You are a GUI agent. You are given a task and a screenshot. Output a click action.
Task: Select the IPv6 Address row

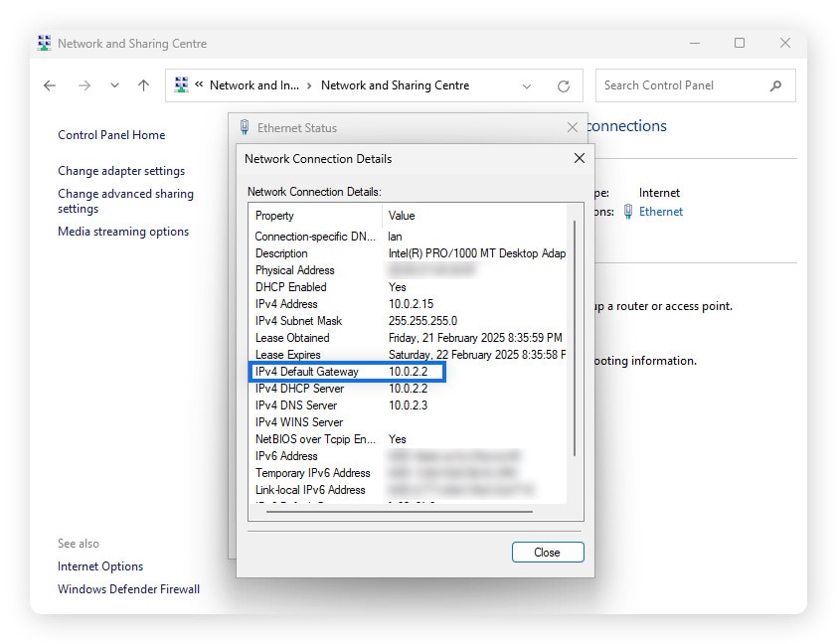(x=408, y=456)
